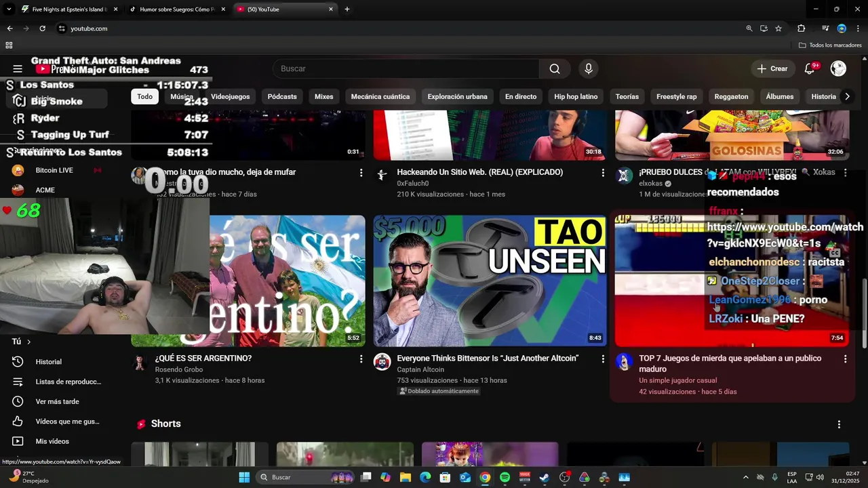868x488 pixels.
Task: View site information for youtube.com
Action: [x=62, y=28]
